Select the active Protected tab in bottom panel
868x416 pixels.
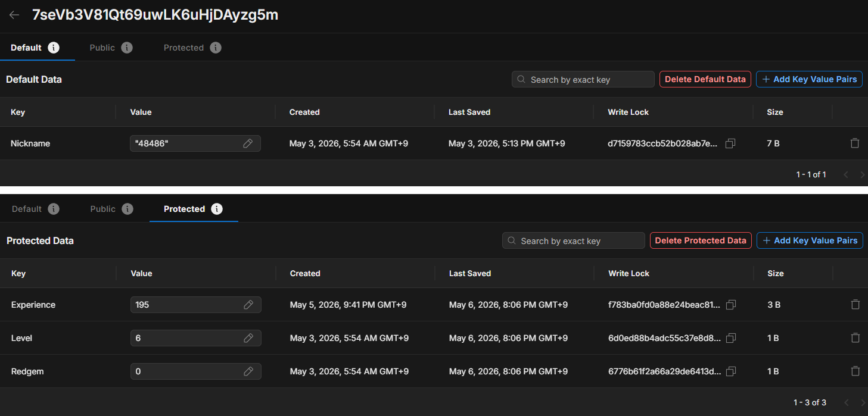(x=184, y=209)
